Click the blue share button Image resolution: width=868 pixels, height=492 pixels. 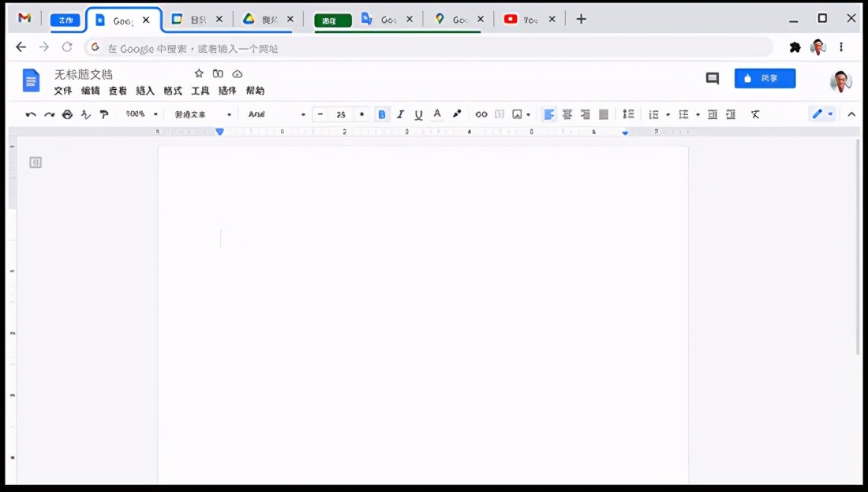[x=765, y=78]
